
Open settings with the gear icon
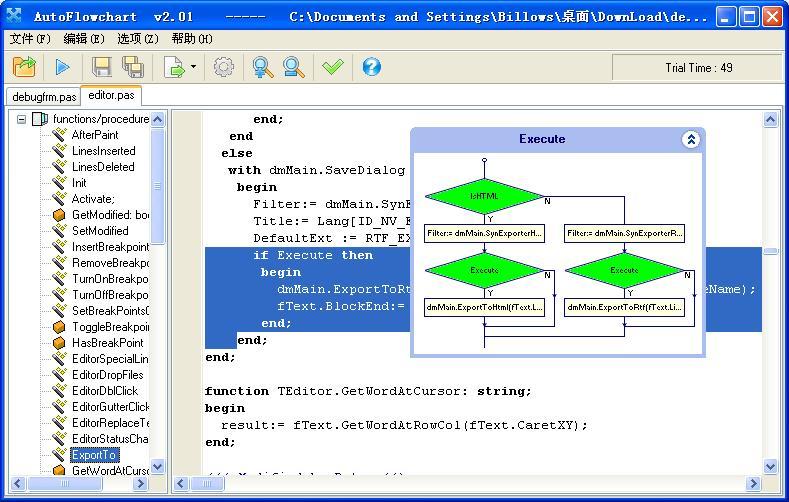(x=224, y=66)
